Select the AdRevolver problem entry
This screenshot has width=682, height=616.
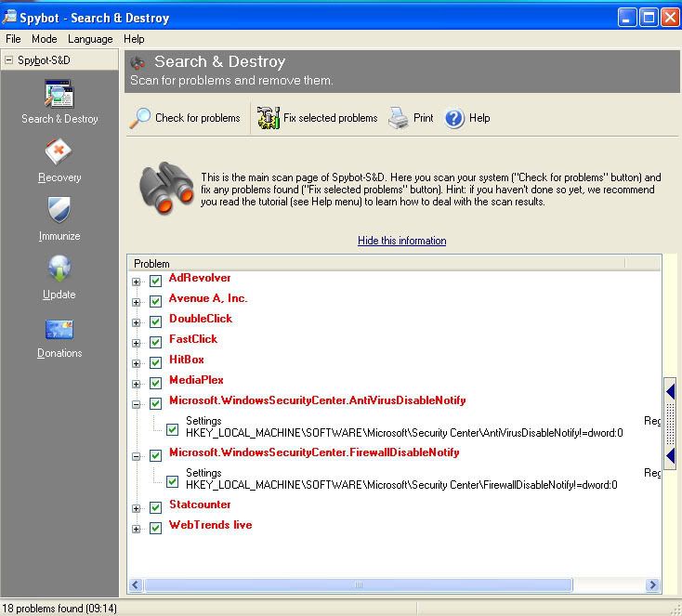200,278
